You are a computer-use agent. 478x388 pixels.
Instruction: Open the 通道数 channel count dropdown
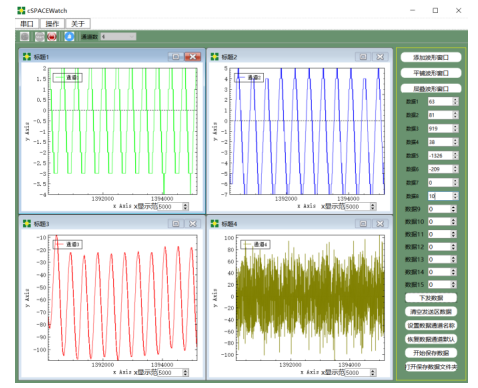(118, 36)
